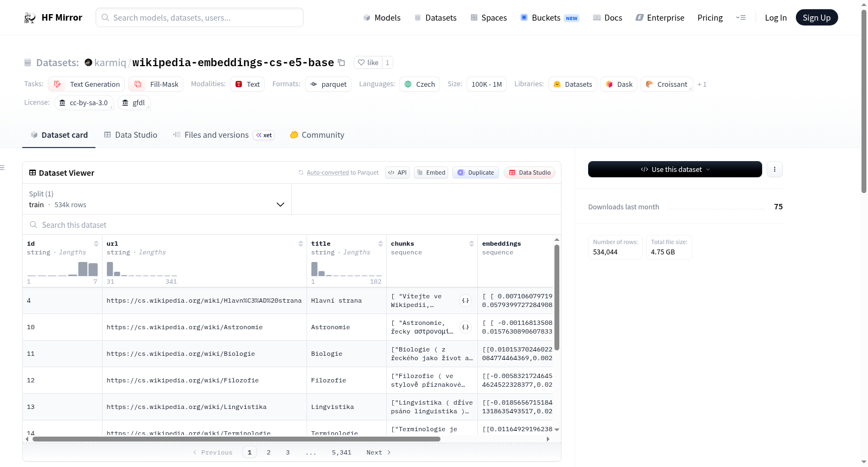Click the HF Mirror logo icon
This screenshot has height=467, width=868.
click(30, 18)
